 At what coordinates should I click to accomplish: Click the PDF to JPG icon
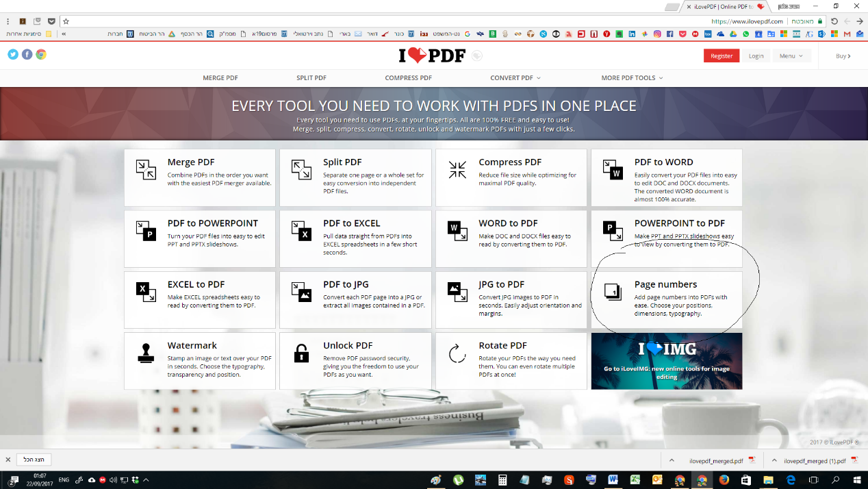coord(301,291)
